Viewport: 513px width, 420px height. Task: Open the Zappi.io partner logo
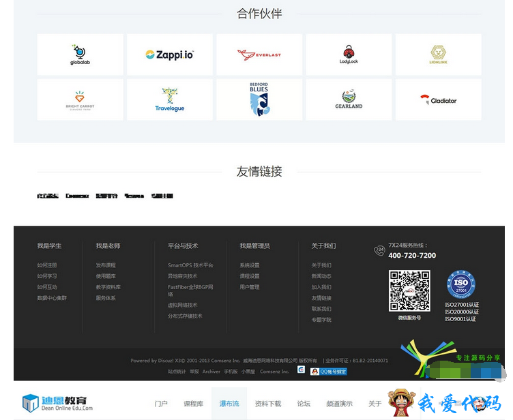(x=169, y=55)
